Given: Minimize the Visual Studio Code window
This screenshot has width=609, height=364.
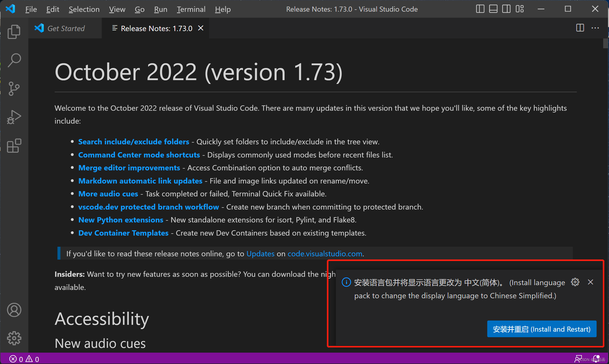Looking at the screenshot, I should coord(541,9).
